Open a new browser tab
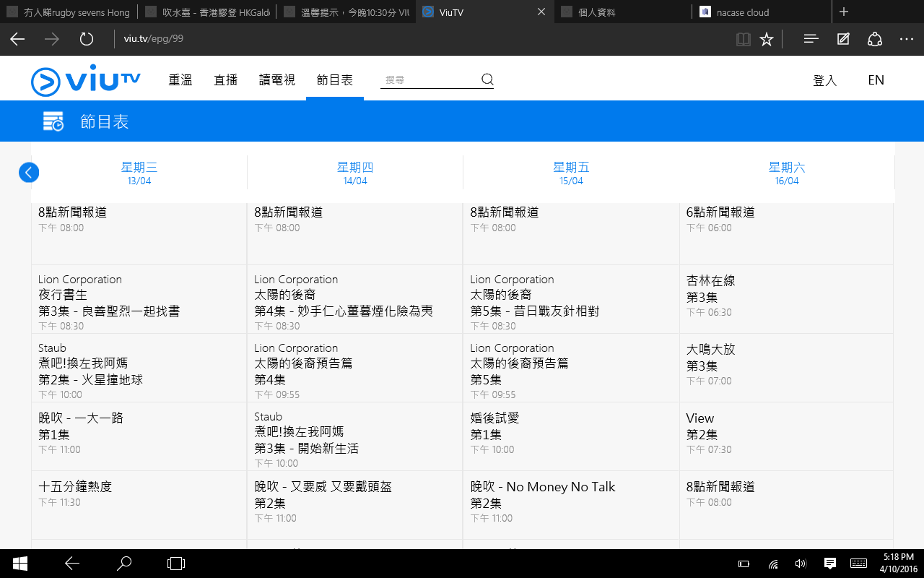 [844, 12]
